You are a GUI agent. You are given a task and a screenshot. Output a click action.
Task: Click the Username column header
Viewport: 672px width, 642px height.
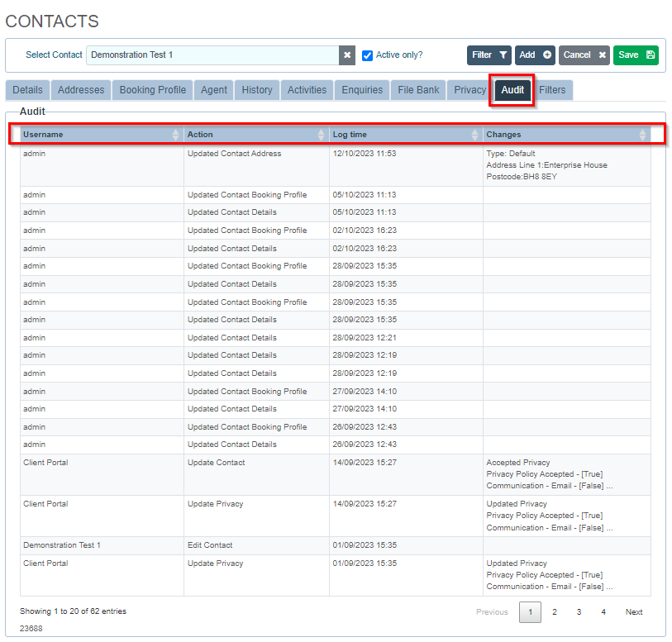coord(102,135)
